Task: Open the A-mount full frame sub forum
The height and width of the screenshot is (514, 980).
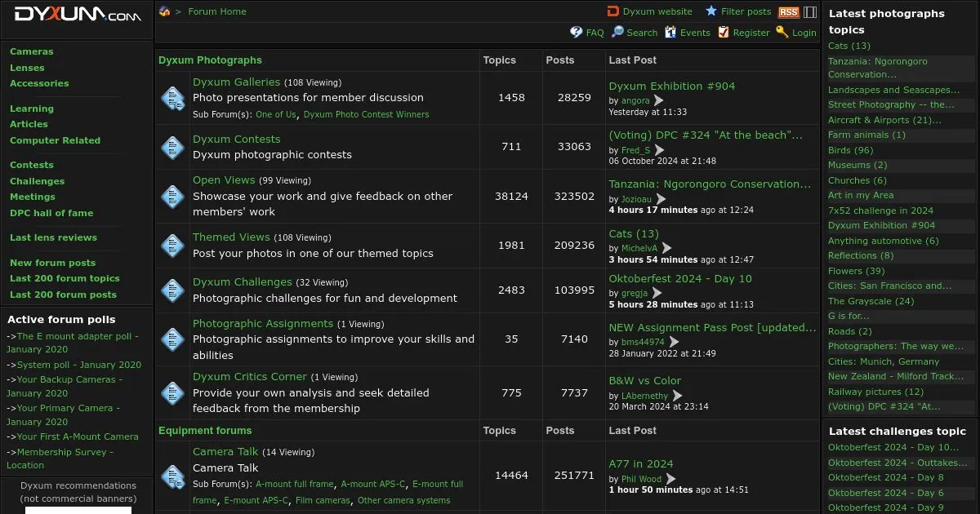Action: (x=295, y=484)
